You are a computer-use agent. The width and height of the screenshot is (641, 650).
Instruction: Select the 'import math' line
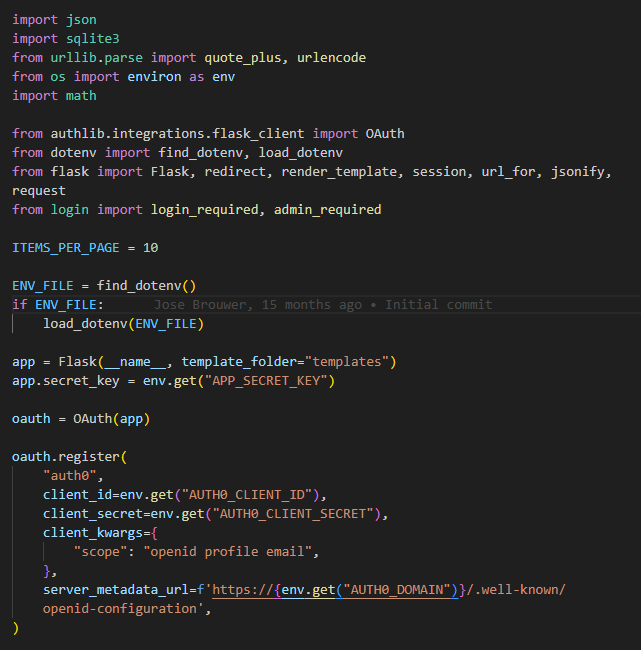tap(54, 95)
